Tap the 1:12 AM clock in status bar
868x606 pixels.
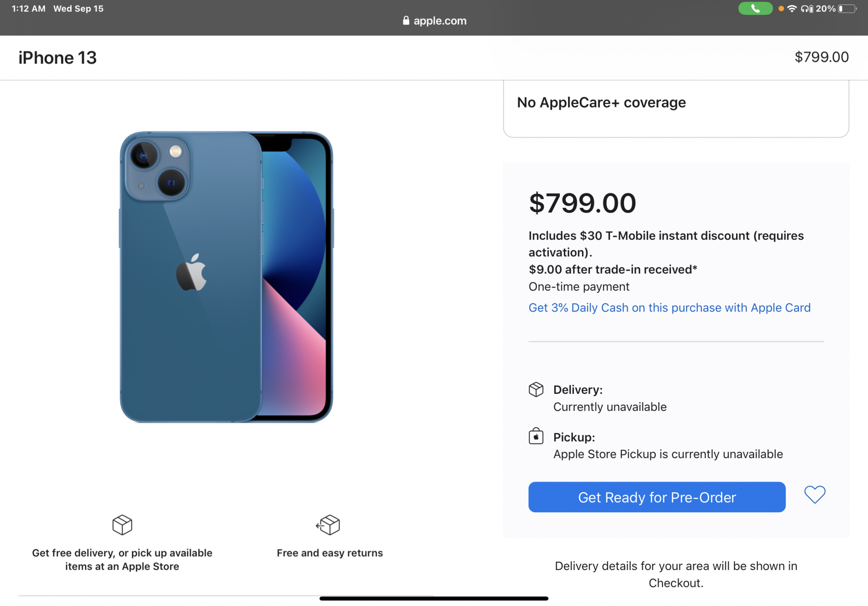tap(29, 9)
